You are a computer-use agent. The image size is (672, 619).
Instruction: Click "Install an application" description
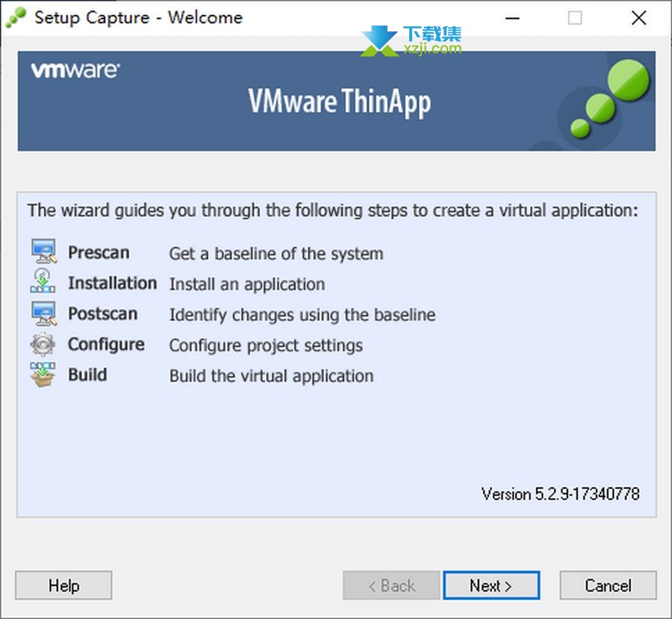click(247, 284)
